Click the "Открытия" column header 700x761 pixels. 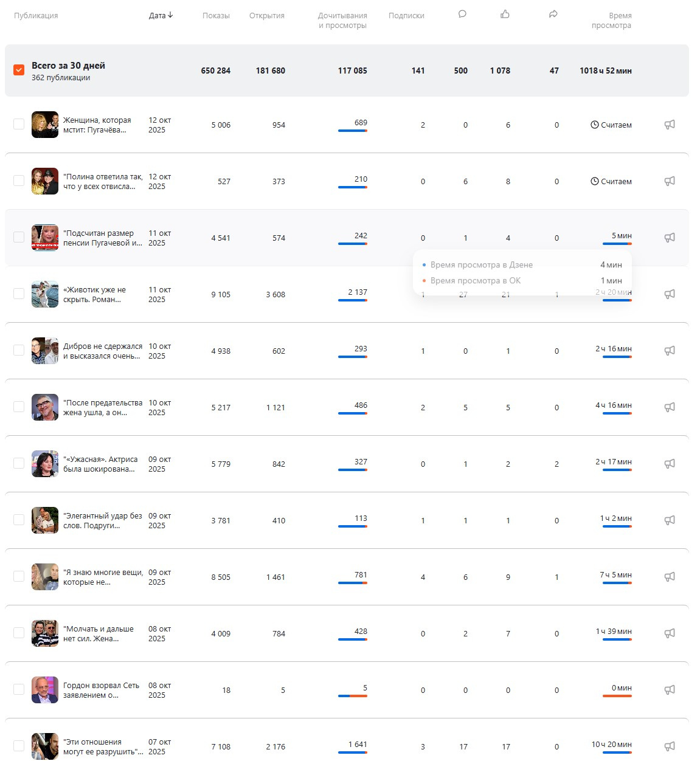[266, 16]
